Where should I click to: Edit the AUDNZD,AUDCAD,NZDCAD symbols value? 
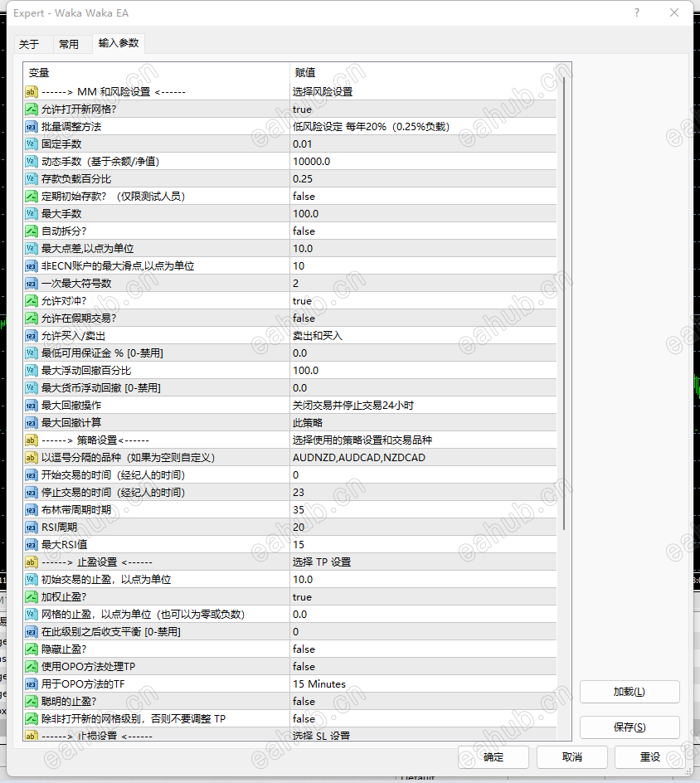coord(423,457)
